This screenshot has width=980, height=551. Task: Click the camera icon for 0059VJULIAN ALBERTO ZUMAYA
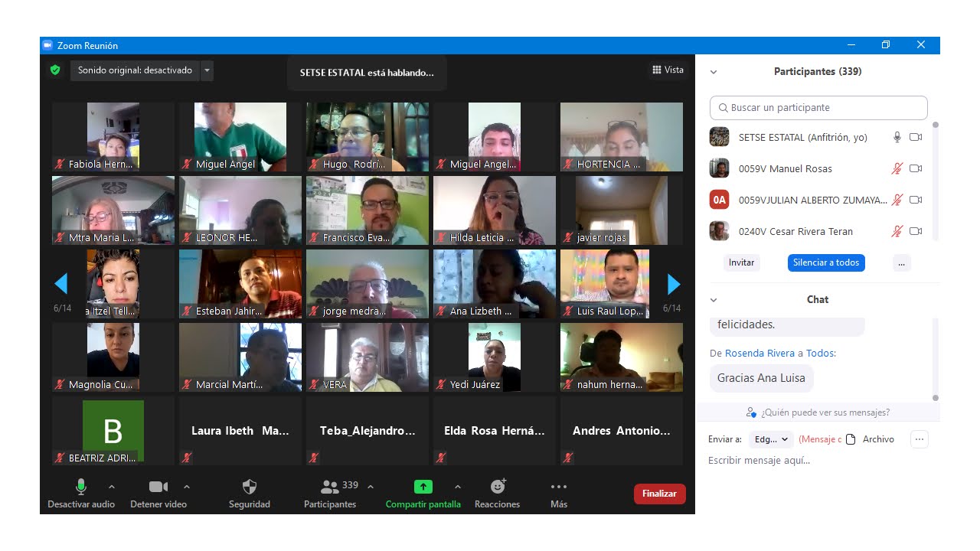(x=916, y=201)
